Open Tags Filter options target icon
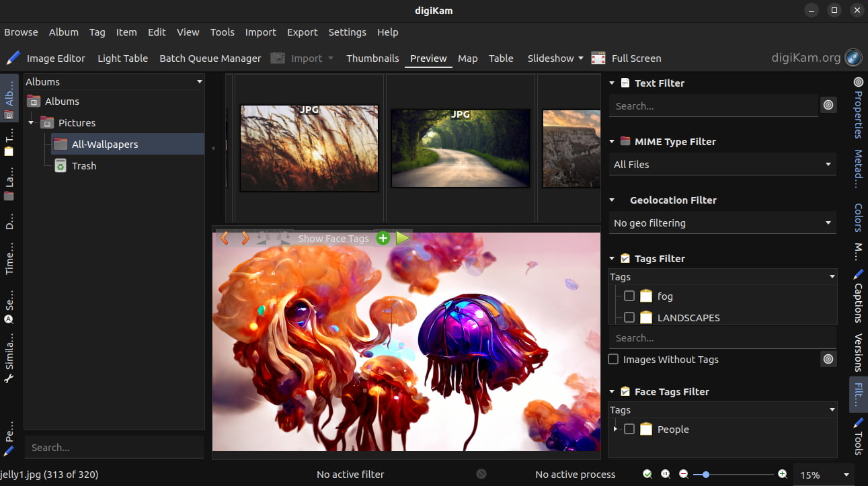This screenshot has width=868, height=486. tap(828, 360)
